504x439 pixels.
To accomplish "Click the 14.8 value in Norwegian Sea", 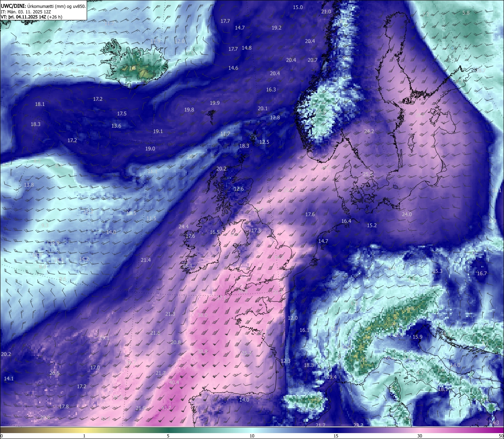I will (246, 48).
